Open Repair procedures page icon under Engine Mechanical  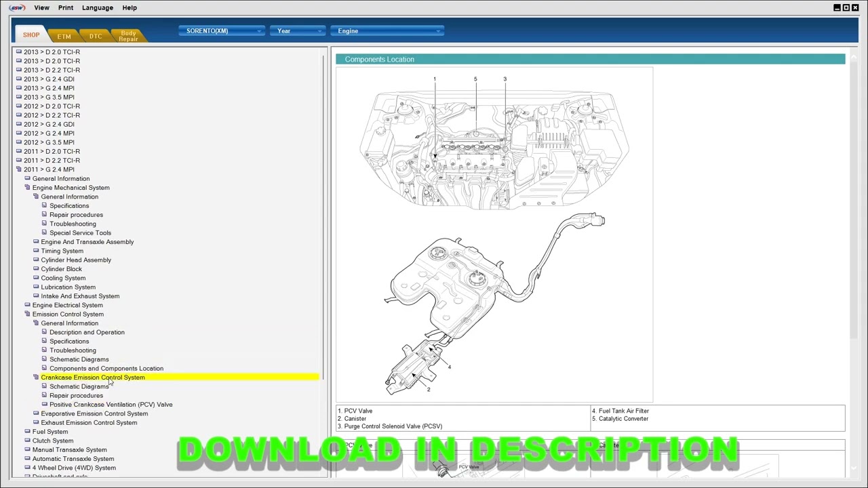click(44, 215)
